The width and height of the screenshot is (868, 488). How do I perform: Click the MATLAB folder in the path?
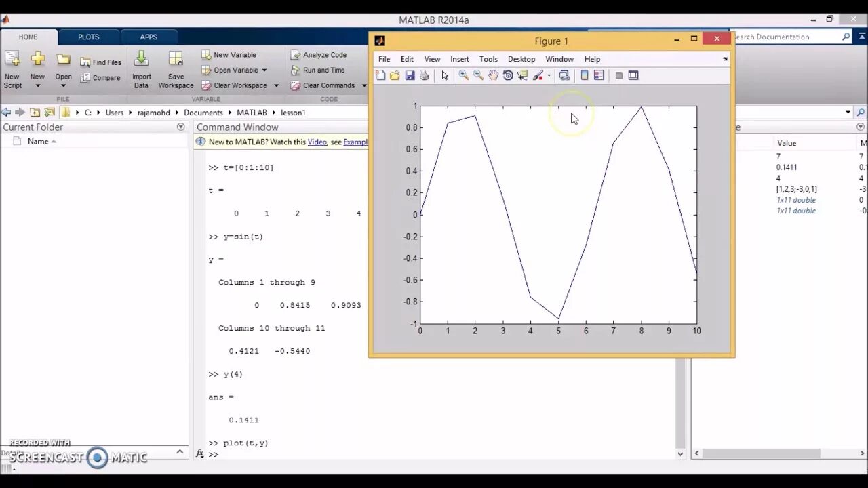[x=252, y=113]
